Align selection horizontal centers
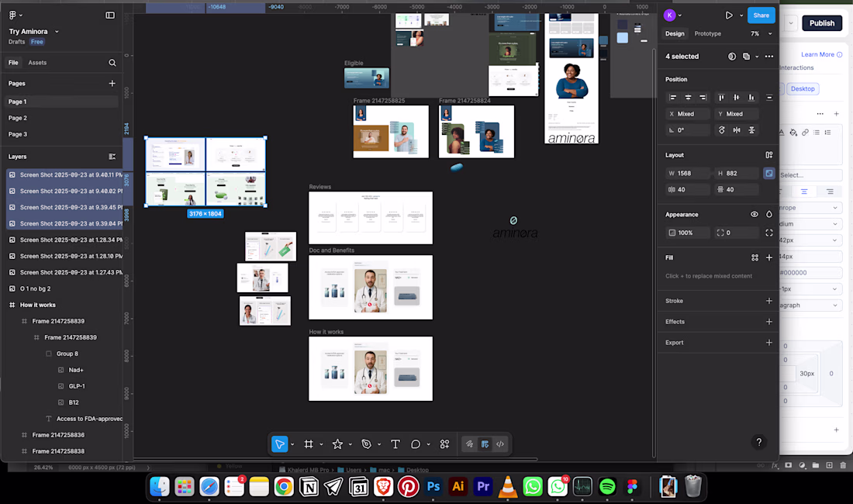 tap(688, 98)
